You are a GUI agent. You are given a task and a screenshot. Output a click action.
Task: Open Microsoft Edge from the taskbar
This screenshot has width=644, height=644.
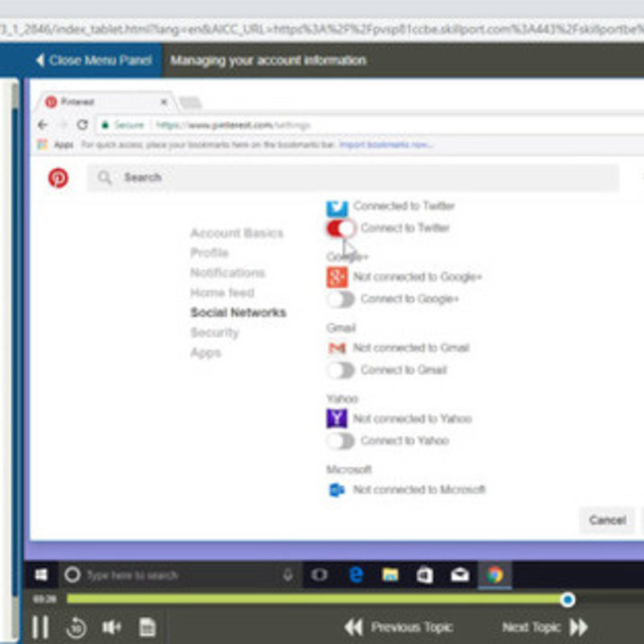[x=356, y=575]
